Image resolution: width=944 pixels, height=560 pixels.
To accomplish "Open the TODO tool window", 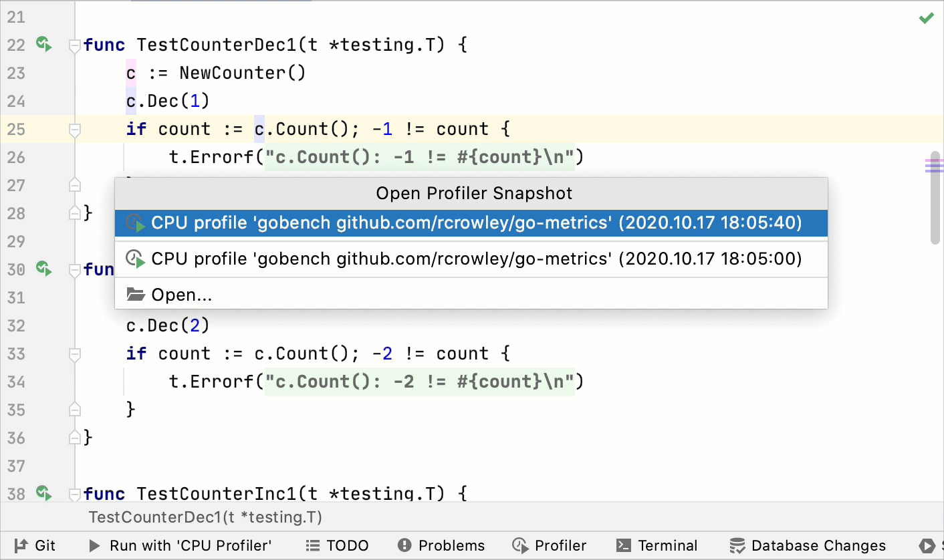I will point(337,545).
